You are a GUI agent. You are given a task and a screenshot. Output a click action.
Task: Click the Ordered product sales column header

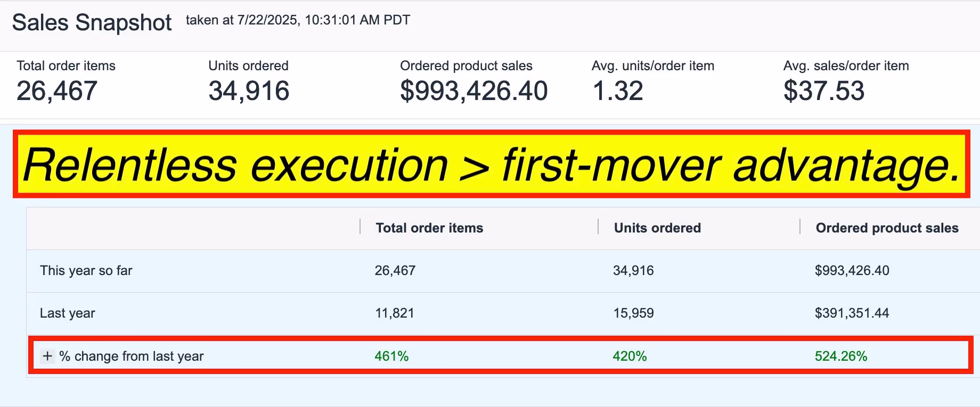point(887,228)
